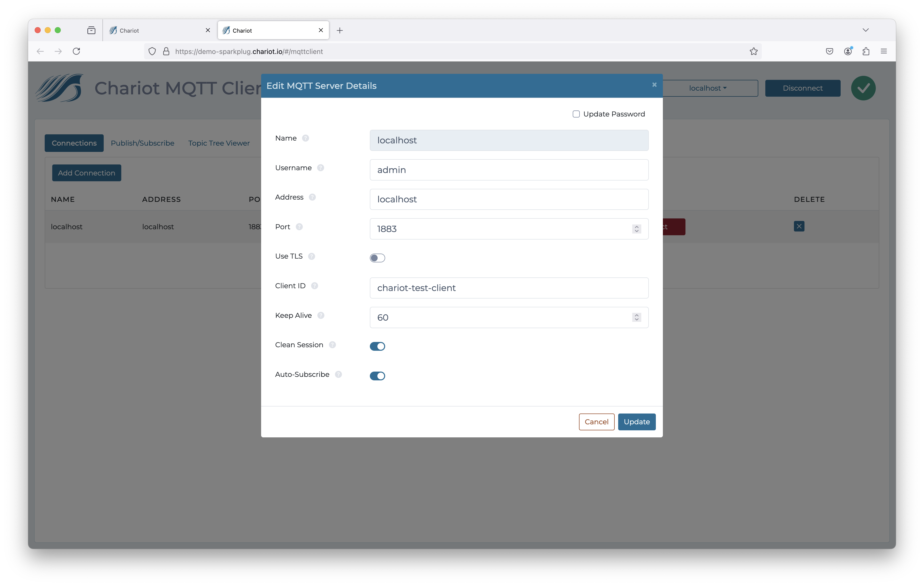Image resolution: width=924 pixels, height=586 pixels.
Task: Click the Add Connection button
Action: coord(86,173)
